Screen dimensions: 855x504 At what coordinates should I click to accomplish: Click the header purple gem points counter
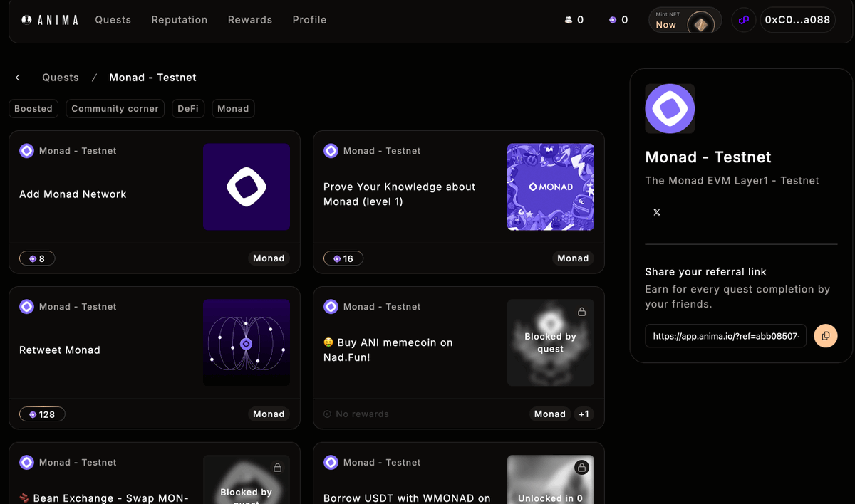click(x=618, y=20)
